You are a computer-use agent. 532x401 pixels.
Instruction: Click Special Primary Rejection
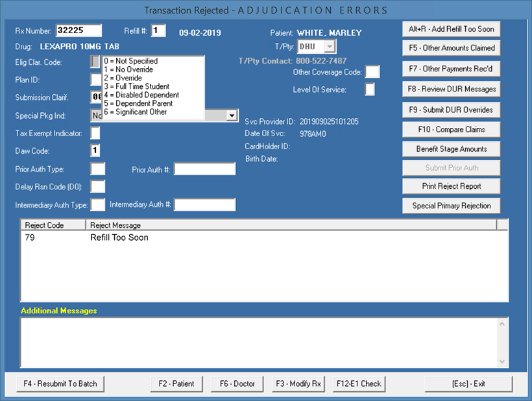coord(451,206)
